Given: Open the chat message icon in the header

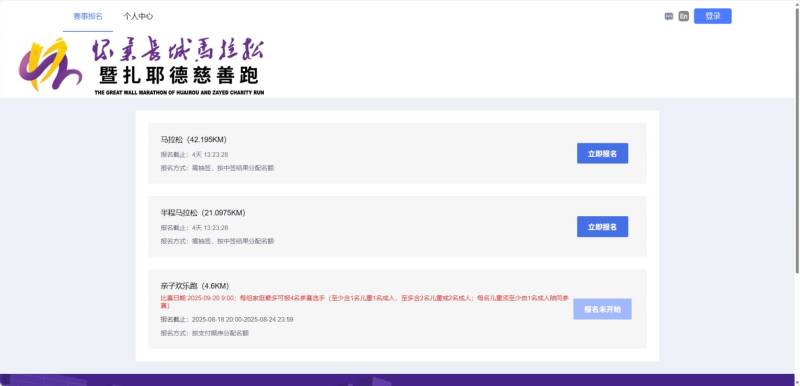Looking at the screenshot, I should 669,16.
